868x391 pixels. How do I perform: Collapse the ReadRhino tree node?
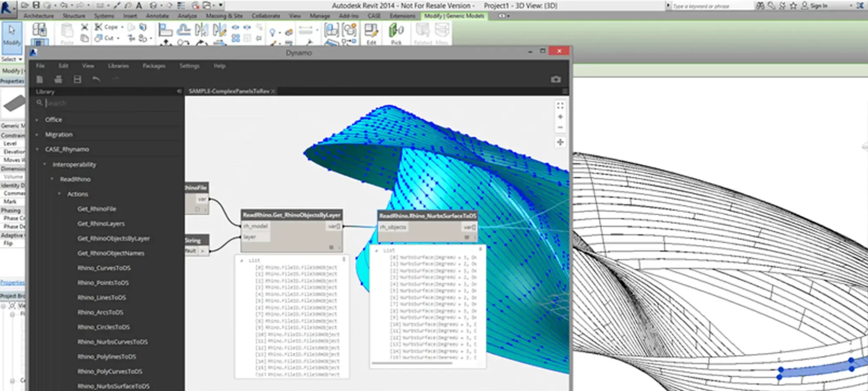tap(52, 179)
